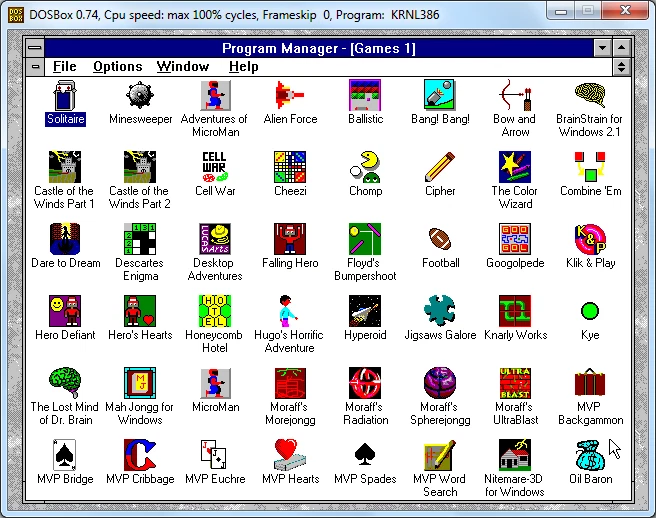Open the Help menu
Image resolution: width=656 pixels, height=518 pixels.
click(243, 67)
